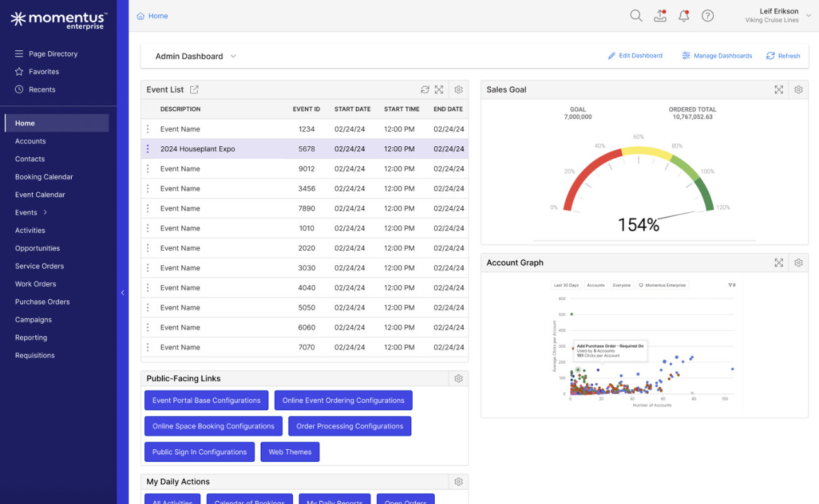
Task: Open row menu for event 2020
Action: pos(148,248)
